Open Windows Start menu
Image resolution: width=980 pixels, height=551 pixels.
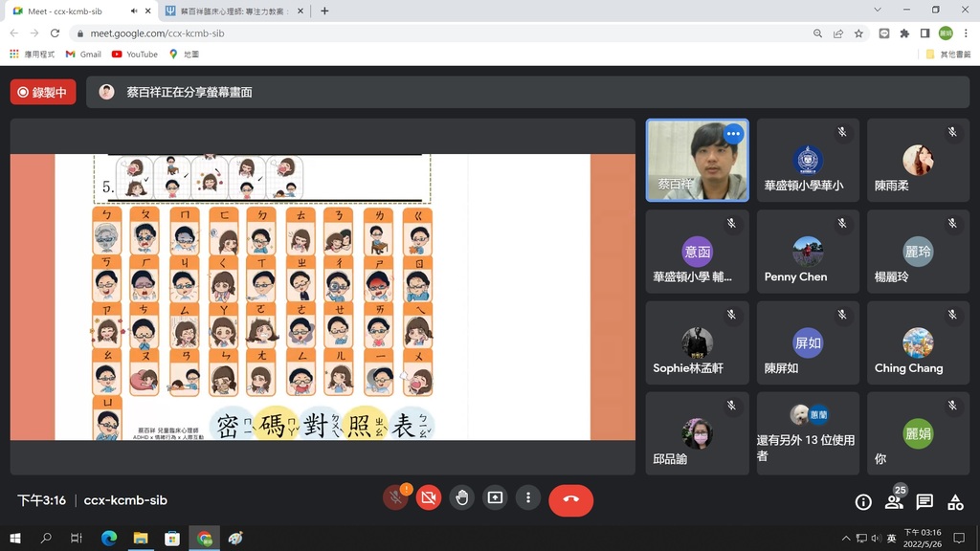(15, 538)
